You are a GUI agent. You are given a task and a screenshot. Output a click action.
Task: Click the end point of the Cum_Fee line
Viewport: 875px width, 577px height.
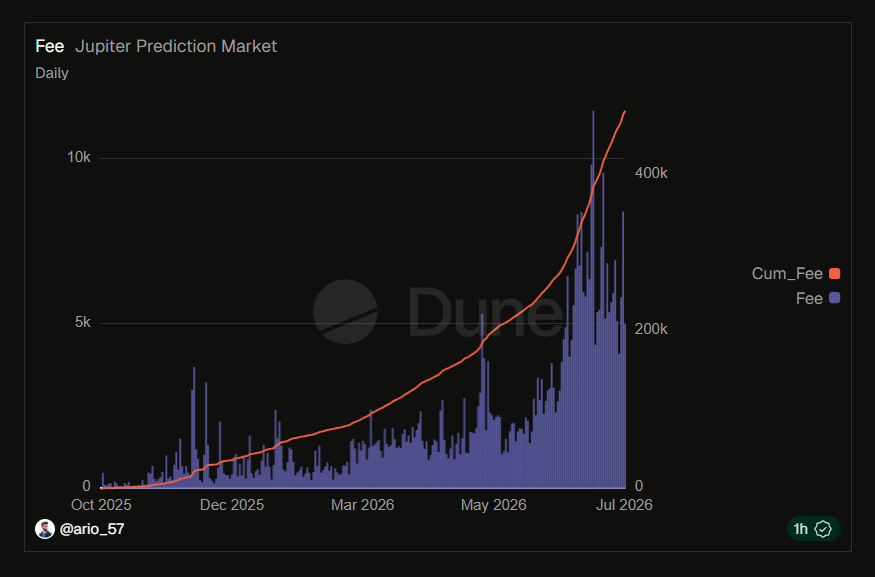coord(624,112)
